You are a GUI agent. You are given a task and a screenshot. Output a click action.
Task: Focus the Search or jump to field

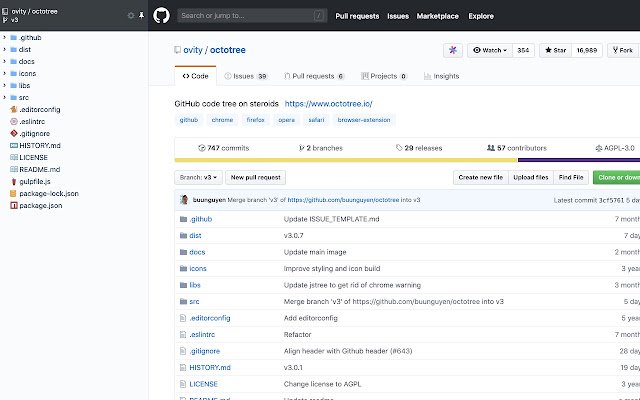tap(252, 16)
